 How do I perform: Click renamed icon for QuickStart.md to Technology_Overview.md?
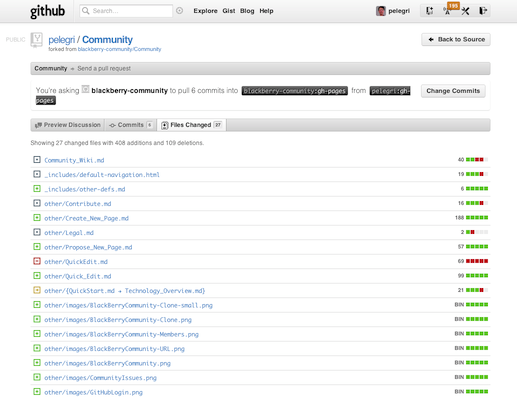point(37,290)
